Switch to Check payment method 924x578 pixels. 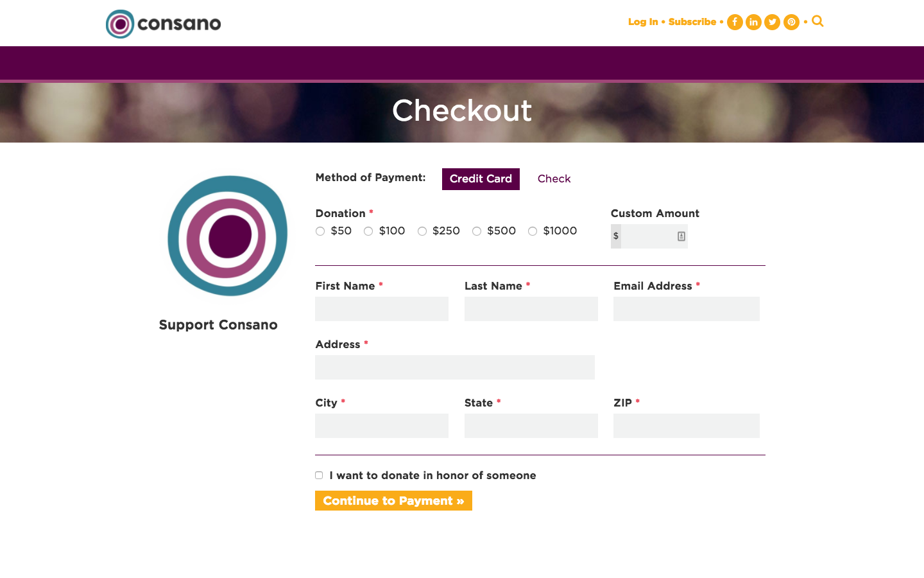[554, 179]
